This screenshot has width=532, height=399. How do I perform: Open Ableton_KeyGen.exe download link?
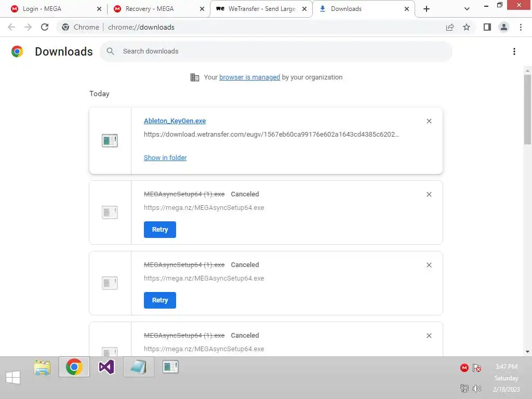(175, 121)
